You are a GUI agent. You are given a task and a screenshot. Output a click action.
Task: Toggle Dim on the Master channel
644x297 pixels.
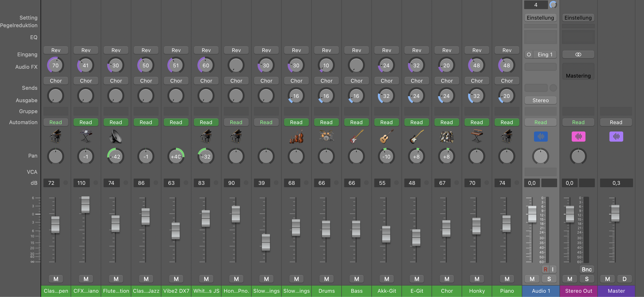624,279
